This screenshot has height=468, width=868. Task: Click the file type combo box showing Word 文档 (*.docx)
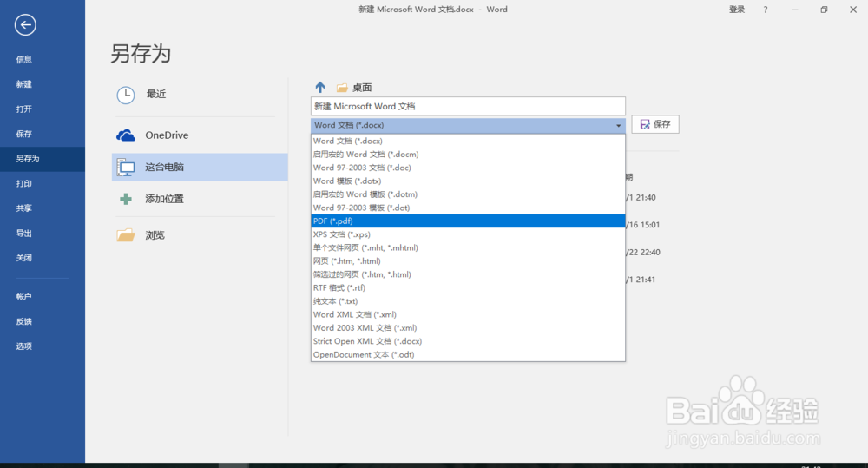tap(469, 125)
